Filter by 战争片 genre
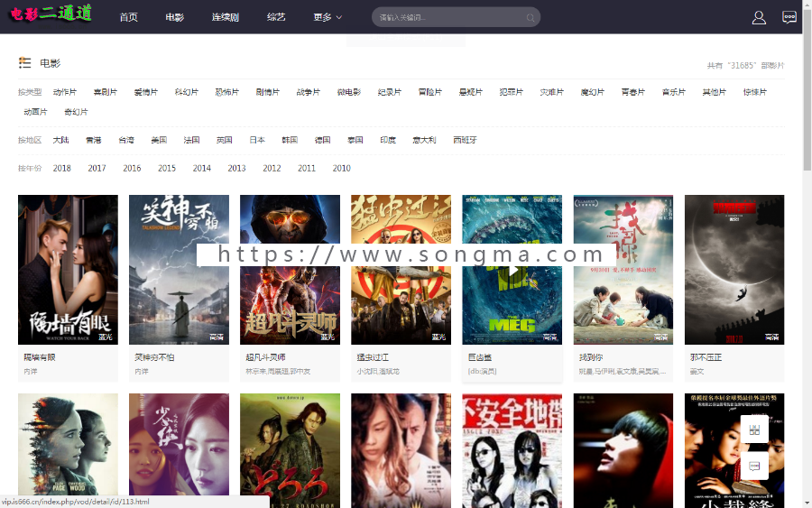Screen dimensions: 812x508 [309, 92]
